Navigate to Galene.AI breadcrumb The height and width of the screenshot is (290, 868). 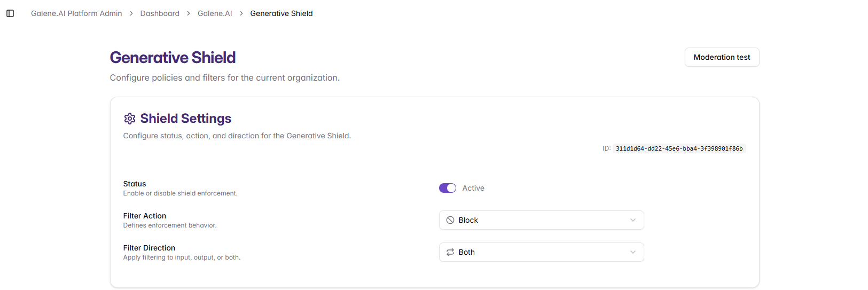(215, 13)
